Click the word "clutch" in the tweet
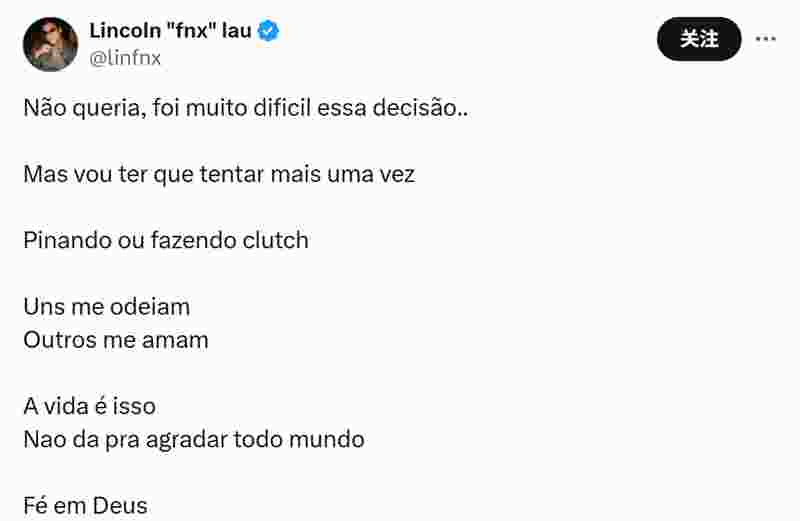 click(x=276, y=240)
